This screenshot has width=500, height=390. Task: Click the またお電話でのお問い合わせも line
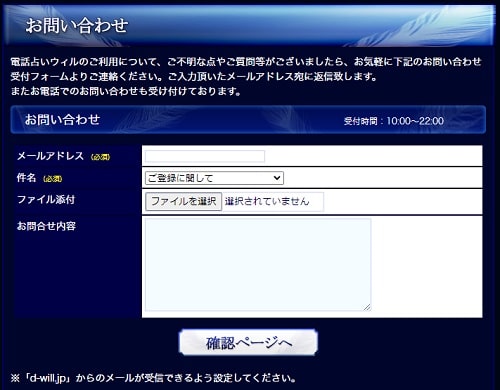(126, 91)
